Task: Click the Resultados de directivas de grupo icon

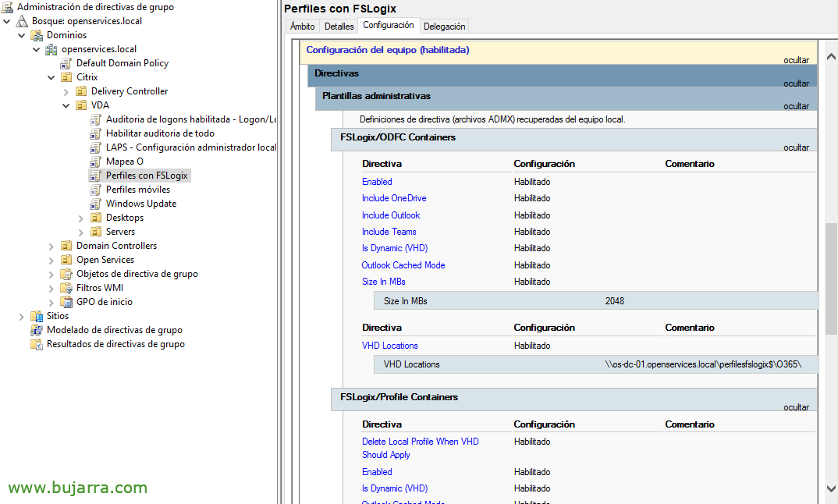Action: tap(37, 344)
